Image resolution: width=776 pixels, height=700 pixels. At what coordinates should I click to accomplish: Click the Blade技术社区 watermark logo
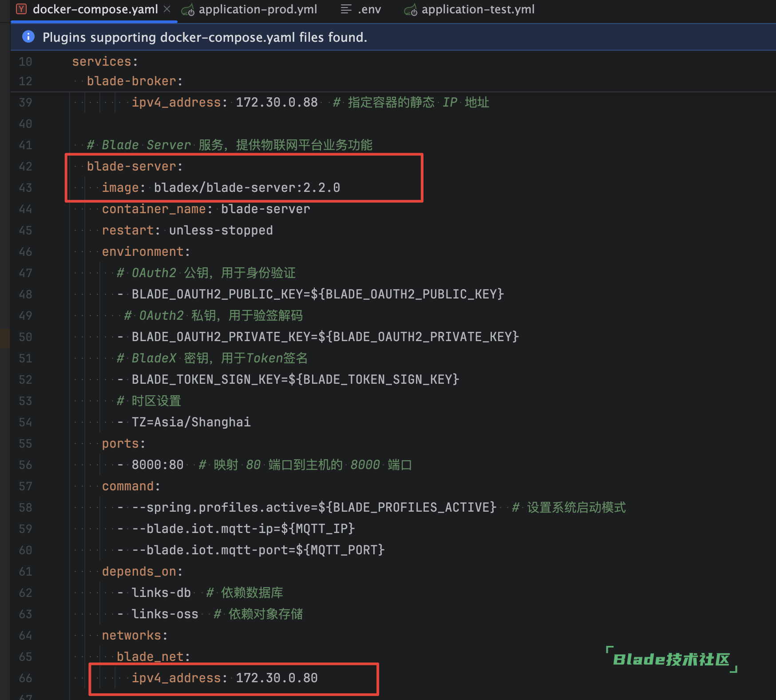[x=671, y=660]
